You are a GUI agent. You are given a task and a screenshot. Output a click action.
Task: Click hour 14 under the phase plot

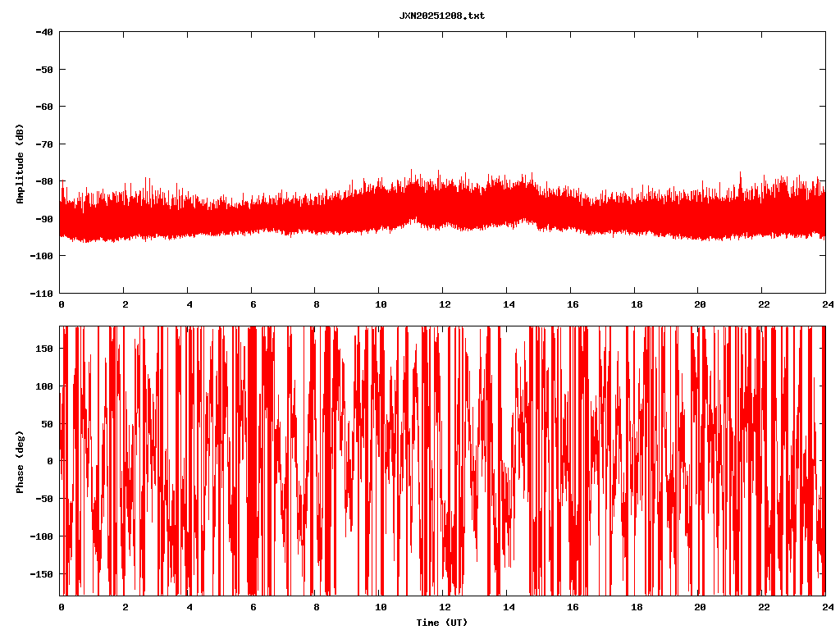(507, 607)
